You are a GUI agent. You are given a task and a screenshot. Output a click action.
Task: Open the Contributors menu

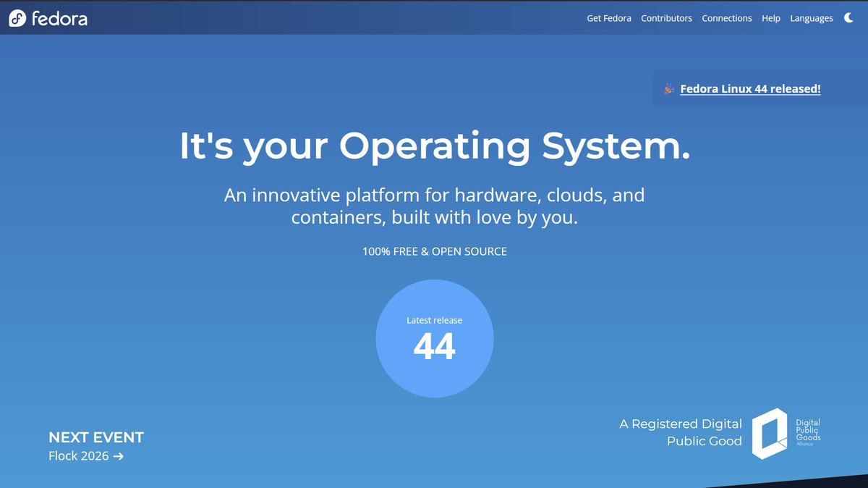[x=666, y=18]
